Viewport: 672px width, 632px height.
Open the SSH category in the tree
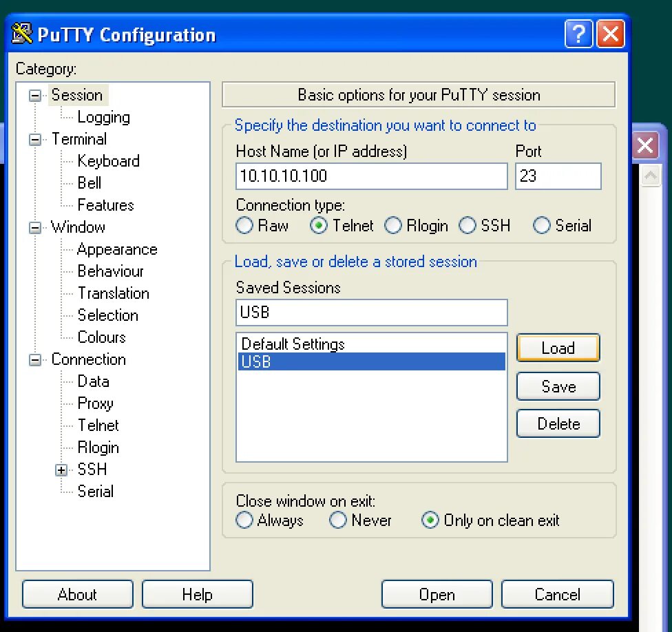pos(92,469)
